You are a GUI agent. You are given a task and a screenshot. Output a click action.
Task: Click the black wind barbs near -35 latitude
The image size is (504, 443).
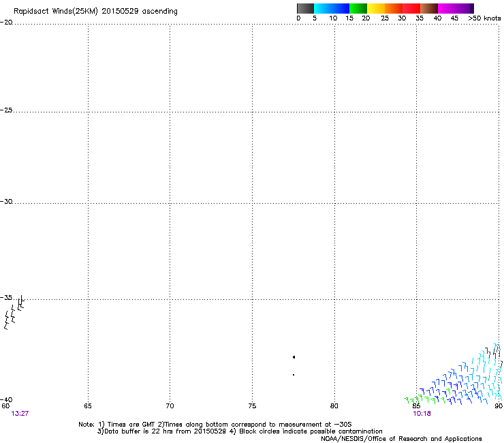14,312
